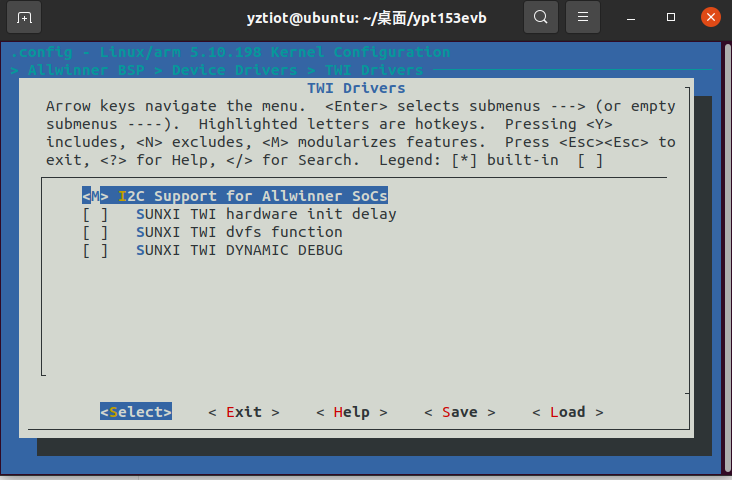Maximize the terminal window
Viewport: 732px width, 480px height.
[x=671, y=17]
